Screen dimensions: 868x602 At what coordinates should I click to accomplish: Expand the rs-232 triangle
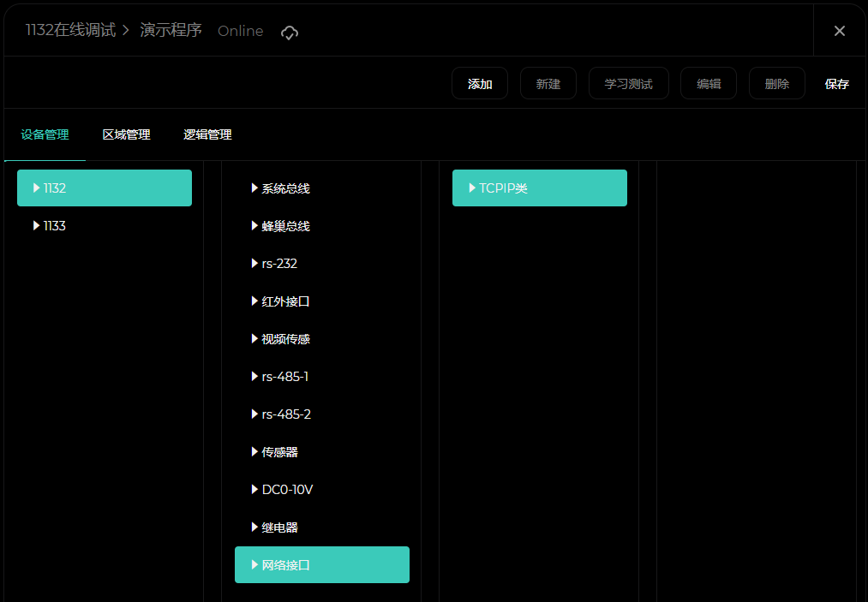pos(254,264)
